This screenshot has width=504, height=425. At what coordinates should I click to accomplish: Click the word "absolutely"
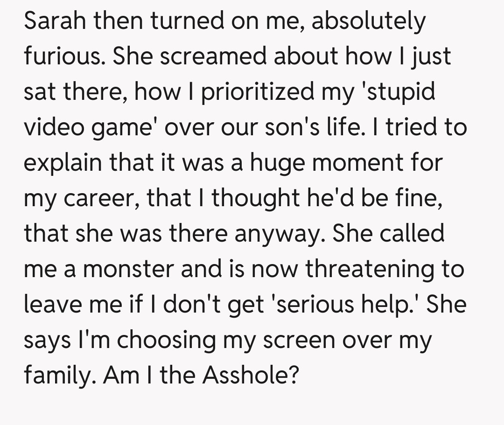368,21
